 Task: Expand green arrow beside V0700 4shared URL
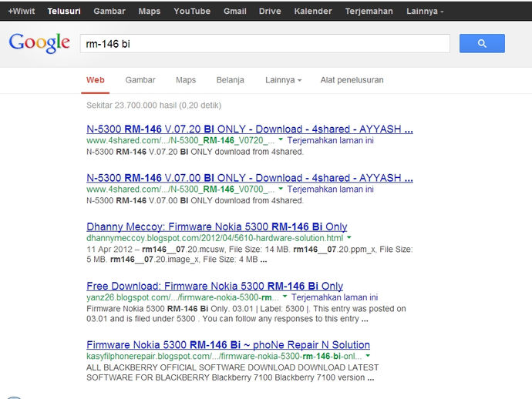coord(281,188)
